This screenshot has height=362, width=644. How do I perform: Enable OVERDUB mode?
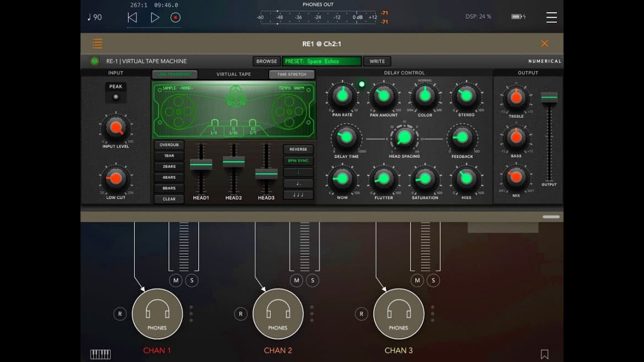[169, 145]
